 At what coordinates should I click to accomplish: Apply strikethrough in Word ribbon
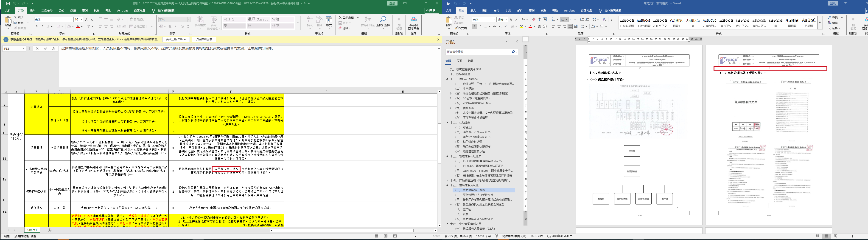(494, 27)
